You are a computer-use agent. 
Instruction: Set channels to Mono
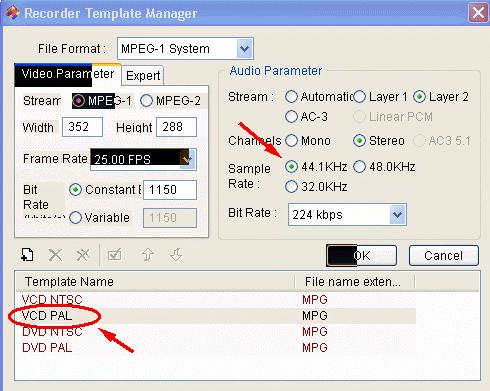click(291, 141)
